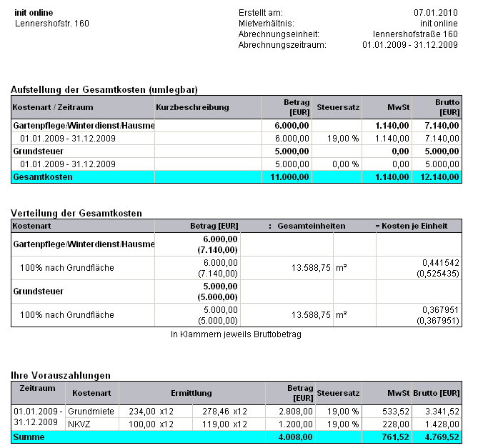Select the sum amount '4.008,00'

tap(295, 437)
